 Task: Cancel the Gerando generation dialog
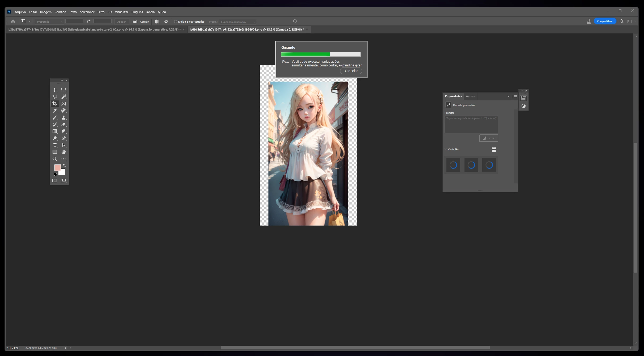[x=351, y=71]
